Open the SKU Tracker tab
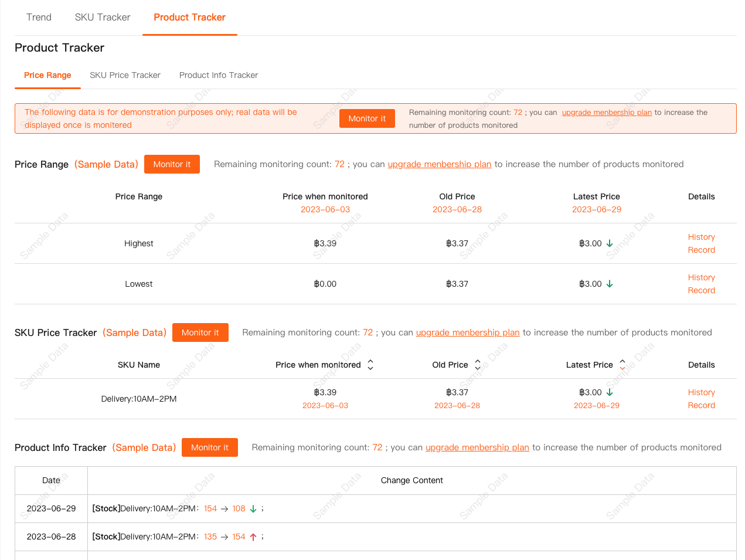This screenshot has height=560, width=745. 103,18
